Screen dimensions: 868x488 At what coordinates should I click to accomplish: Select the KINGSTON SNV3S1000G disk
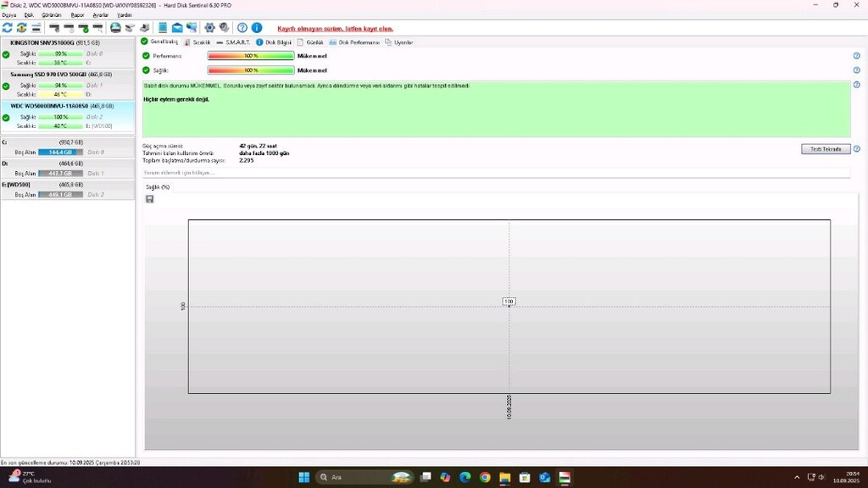68,52
